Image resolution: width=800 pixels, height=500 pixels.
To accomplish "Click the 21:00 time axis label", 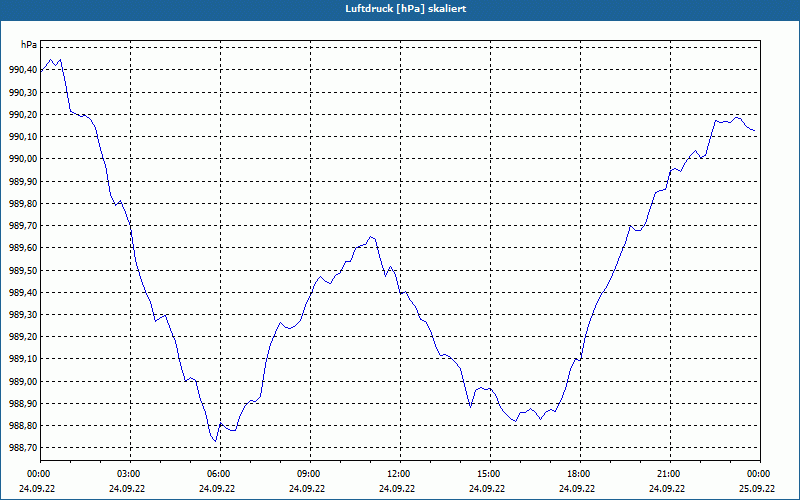I will click(669, 474).
